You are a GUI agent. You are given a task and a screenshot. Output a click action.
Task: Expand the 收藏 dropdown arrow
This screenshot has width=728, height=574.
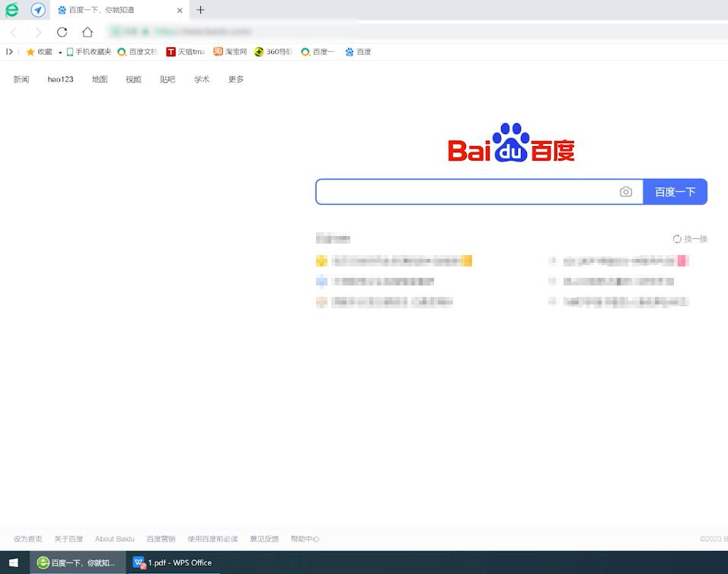[60, 53]
